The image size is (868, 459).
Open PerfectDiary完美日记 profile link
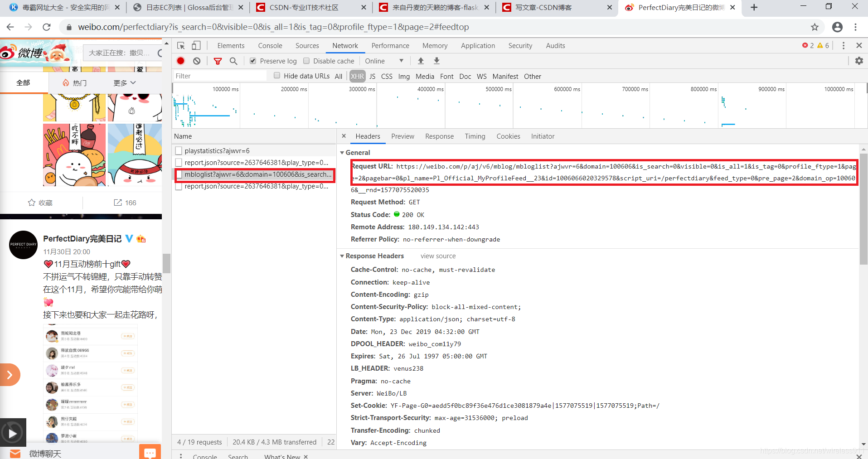coord(82,239)
